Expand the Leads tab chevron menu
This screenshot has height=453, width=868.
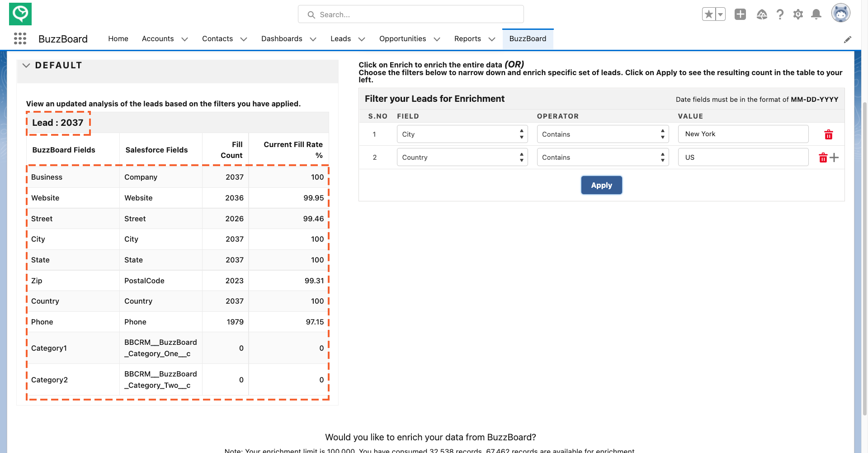[362, 39]
